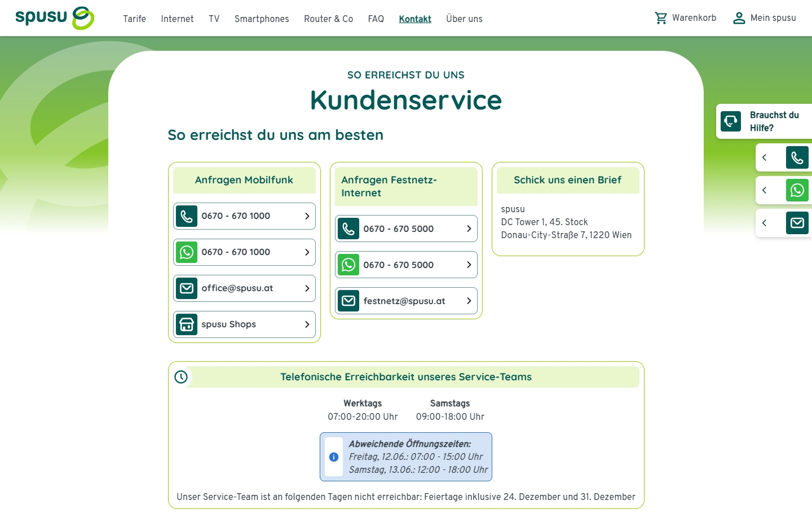Image resolution: width=812 pixels, height=518 pixels.
Task: Select the Kontakt menu item
Action: 415,19
